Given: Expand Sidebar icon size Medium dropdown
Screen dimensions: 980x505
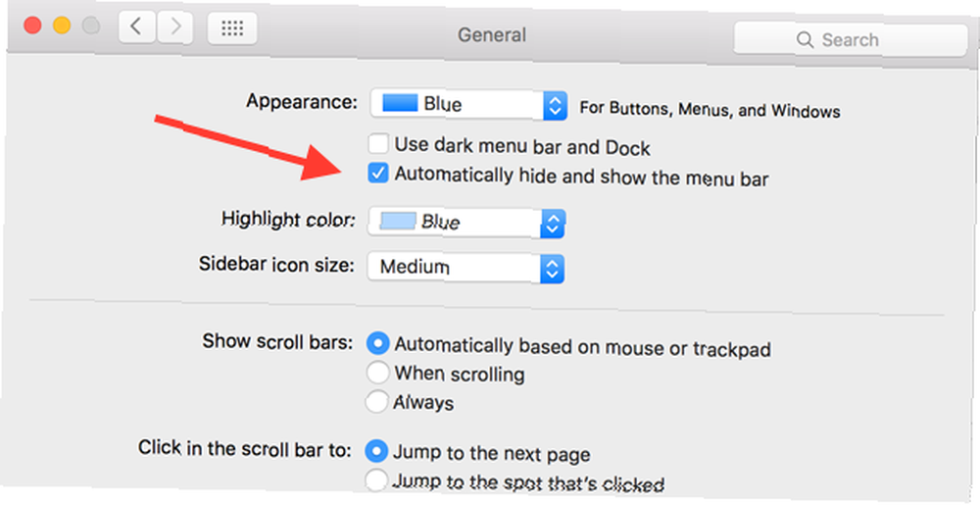Looking at the screenshot, I should (465, 268).
